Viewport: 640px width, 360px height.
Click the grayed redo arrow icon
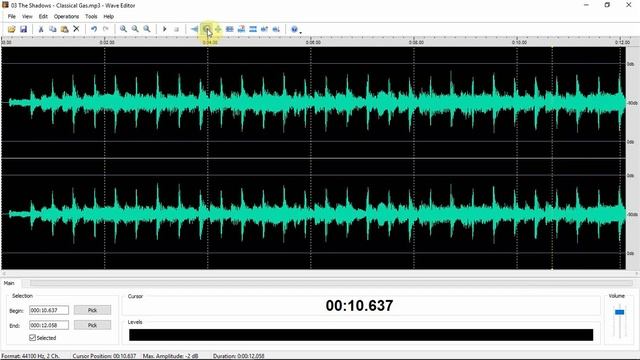pyautogui.click(x=106, y=29)
